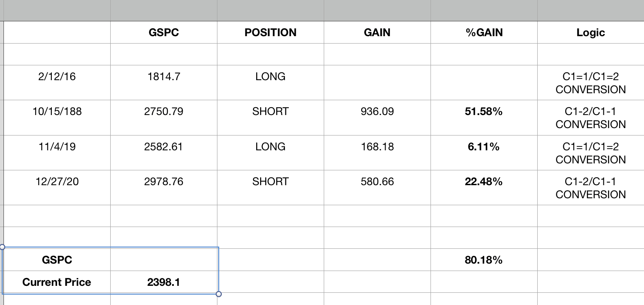Select the POSITION column header cell

pos(270,33)
